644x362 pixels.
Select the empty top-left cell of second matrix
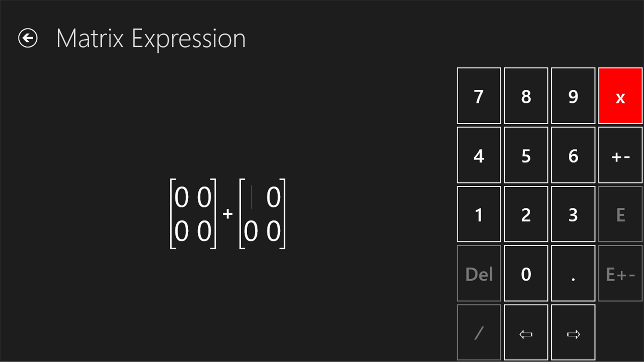[x=251, y=198]
